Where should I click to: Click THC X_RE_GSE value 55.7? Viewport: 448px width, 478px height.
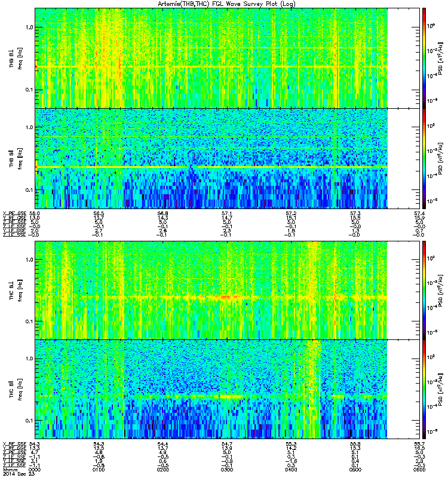[x=419, y=444]
